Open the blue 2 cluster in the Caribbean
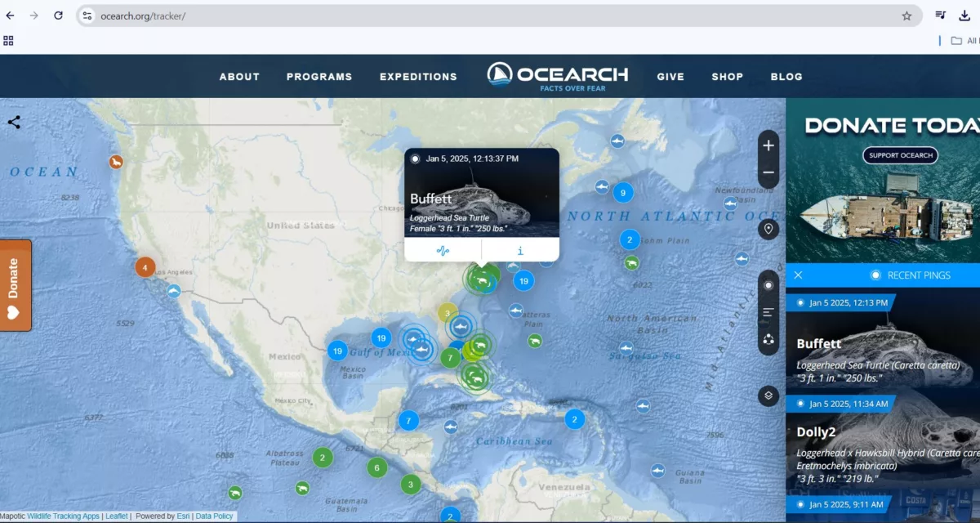 click(575, 419)
